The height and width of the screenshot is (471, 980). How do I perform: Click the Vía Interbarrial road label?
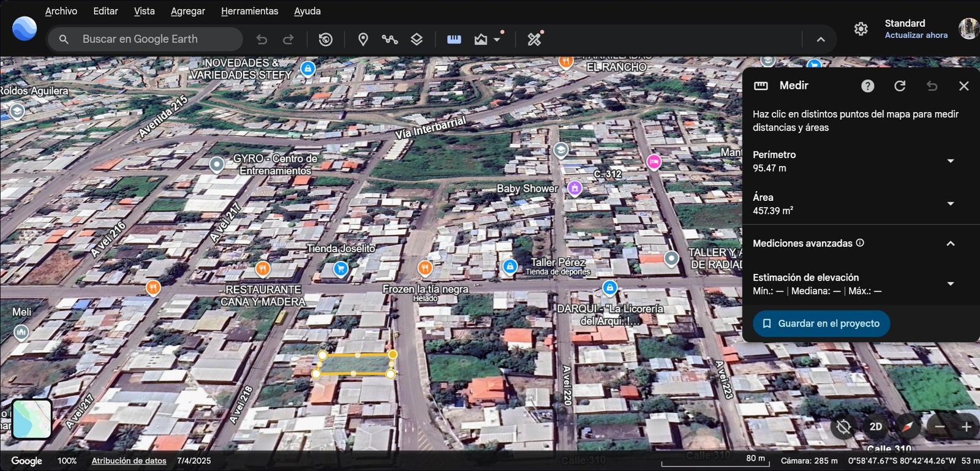[x=430, y=127]
